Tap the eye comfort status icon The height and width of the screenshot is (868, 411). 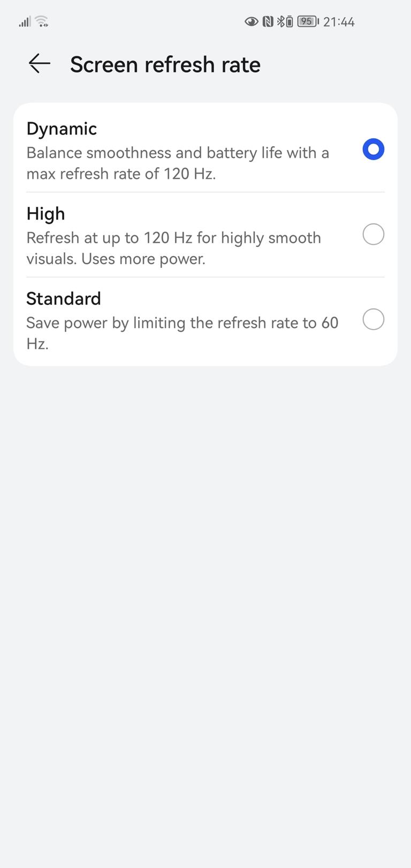point(252,22)
